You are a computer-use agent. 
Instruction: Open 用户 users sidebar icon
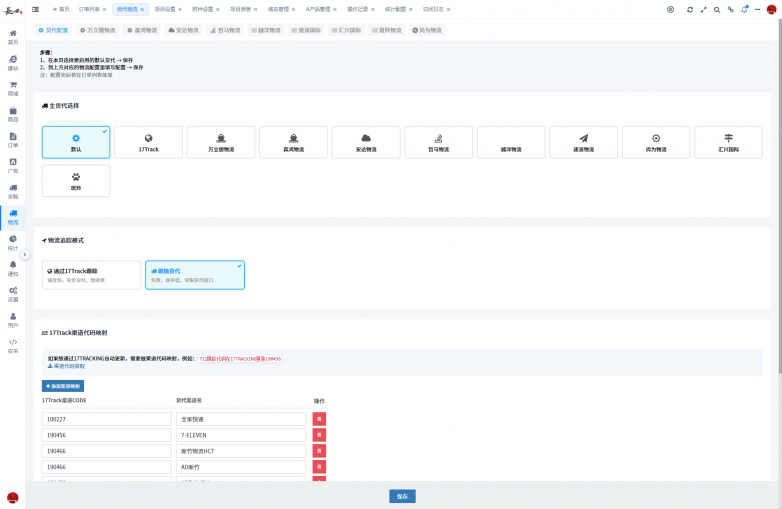pyautogui.click(x=13, y=321)
